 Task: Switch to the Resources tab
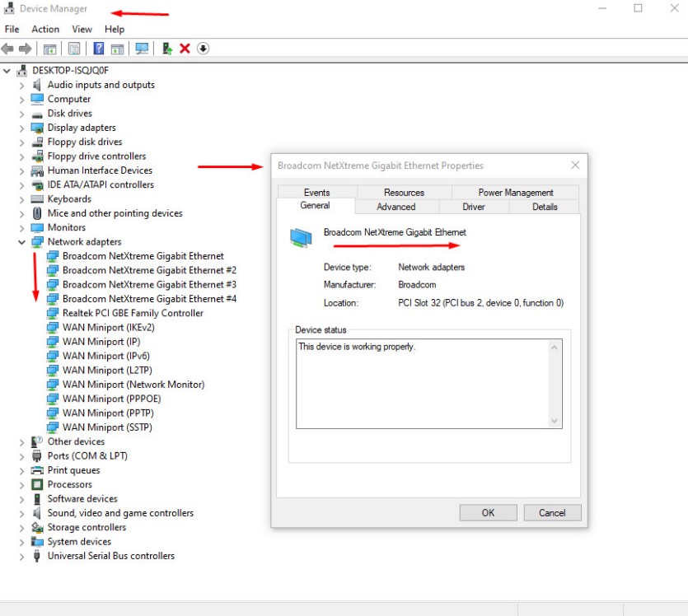pyautogui.click(x=404, y=193)
